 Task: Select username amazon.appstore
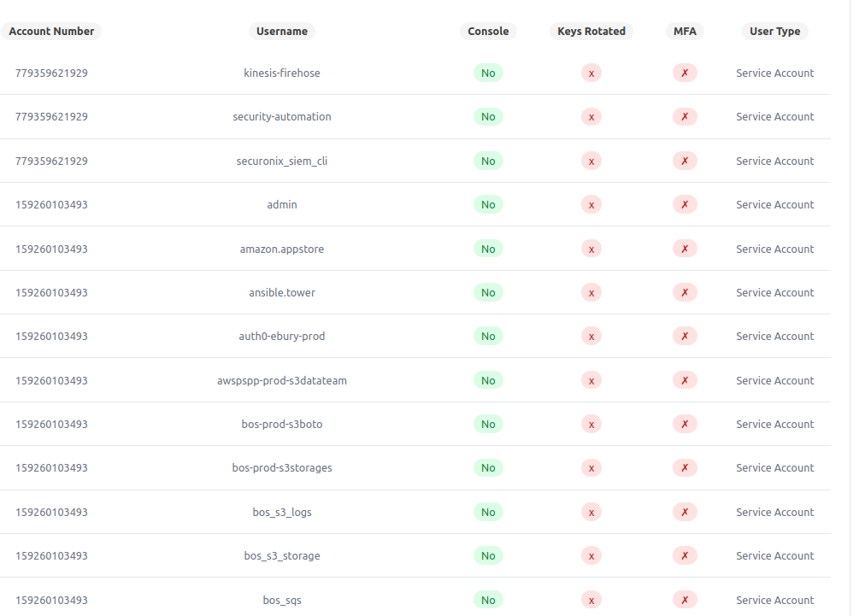[x=282, y=249]
